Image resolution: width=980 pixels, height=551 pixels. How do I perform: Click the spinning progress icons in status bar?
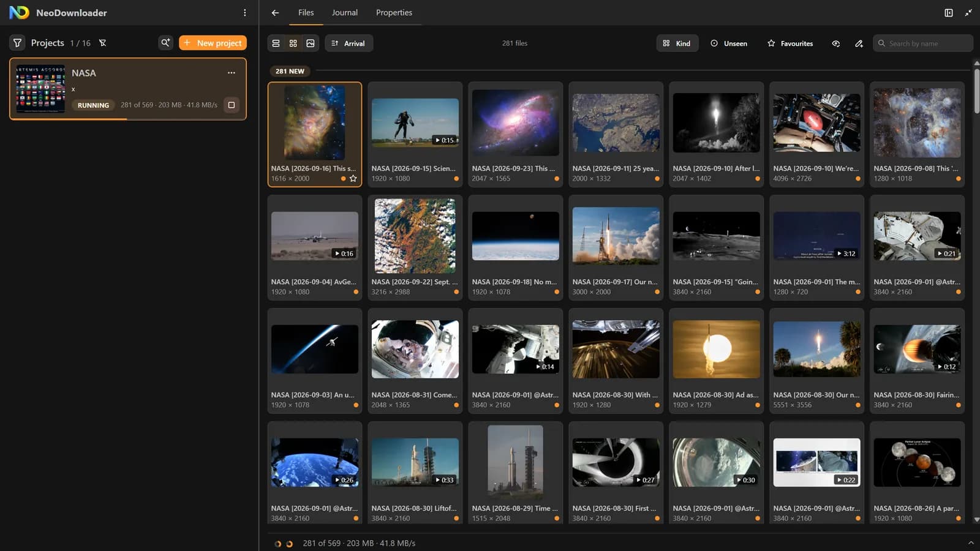[x=284, y=544]
